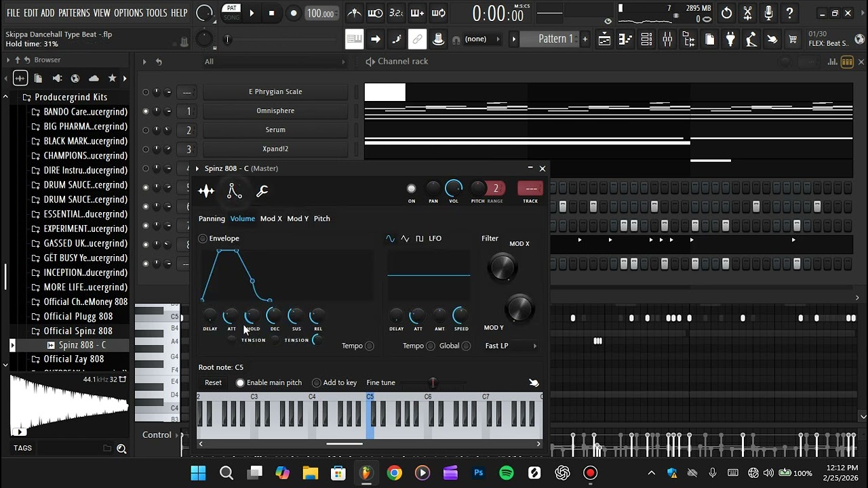Toggle LFO Tempo sync option
This screenshot has height=488, width=868.
[x=431, y=346]
